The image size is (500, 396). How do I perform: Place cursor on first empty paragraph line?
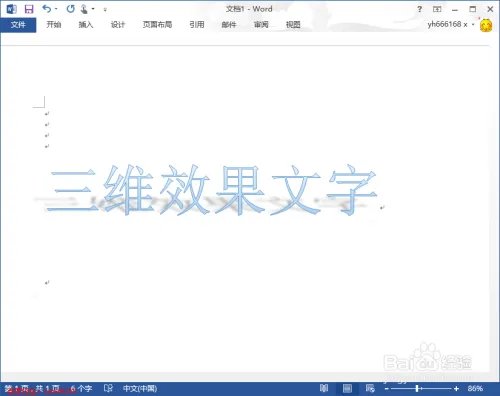pyautogui.click(x=47, y=114)
